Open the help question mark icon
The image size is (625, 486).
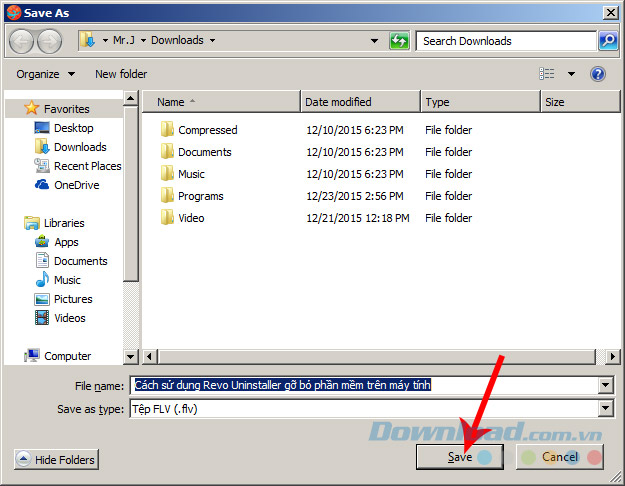[598, 74]
